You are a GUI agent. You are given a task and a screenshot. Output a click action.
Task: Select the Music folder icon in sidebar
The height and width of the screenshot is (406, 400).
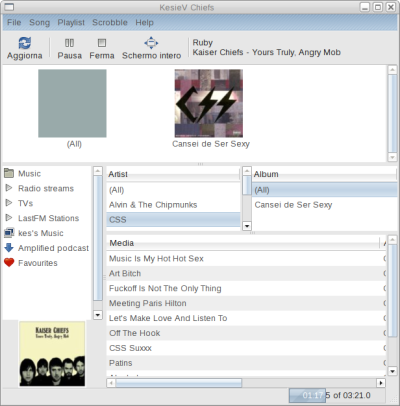pos(9,173)
